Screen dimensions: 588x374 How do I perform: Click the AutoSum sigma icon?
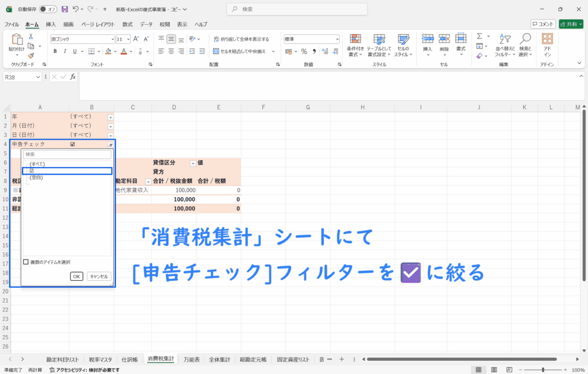(x=479, y=36)
